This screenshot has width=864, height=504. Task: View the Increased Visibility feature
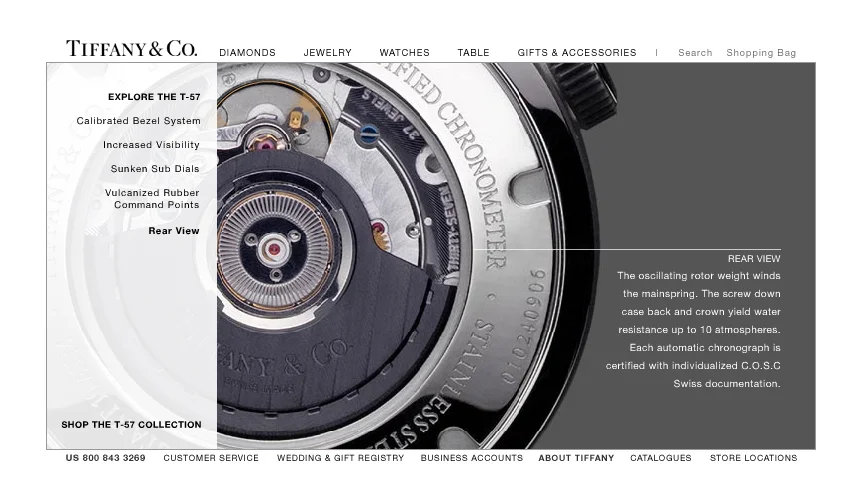click(x=151, y=145)
